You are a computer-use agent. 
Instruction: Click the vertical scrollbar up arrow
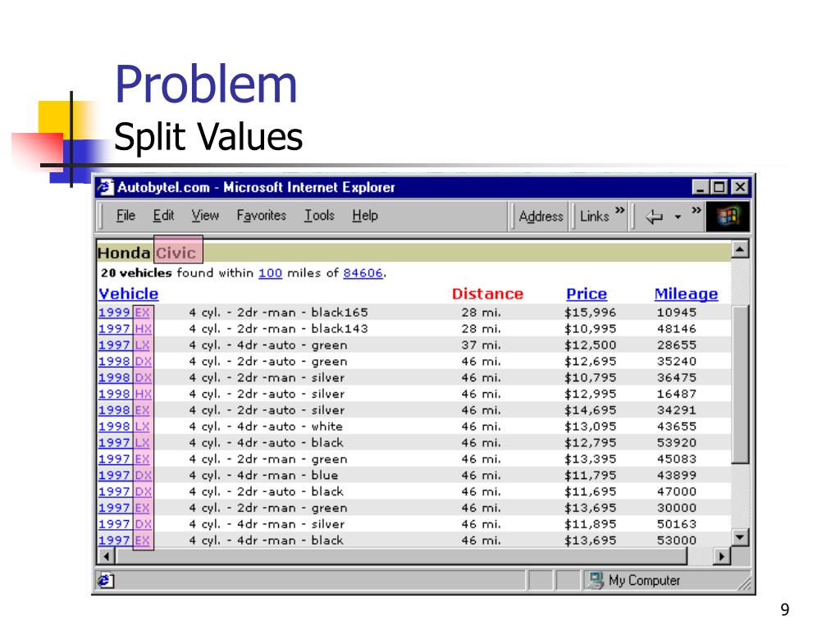coord(740,249)
